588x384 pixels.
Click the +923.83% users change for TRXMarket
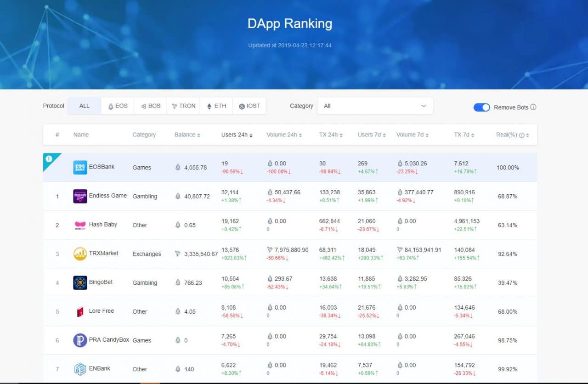click(x=234, y=258)
